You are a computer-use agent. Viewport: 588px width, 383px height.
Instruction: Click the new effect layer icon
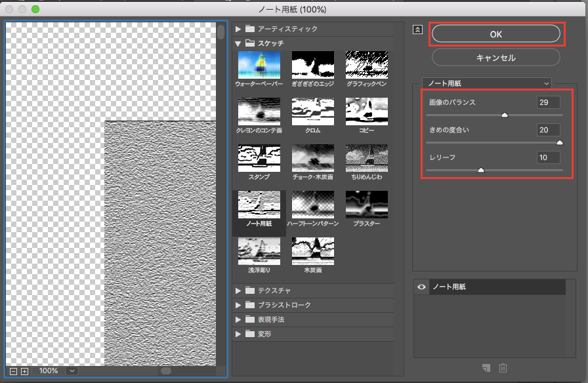(x=486, y=369)
